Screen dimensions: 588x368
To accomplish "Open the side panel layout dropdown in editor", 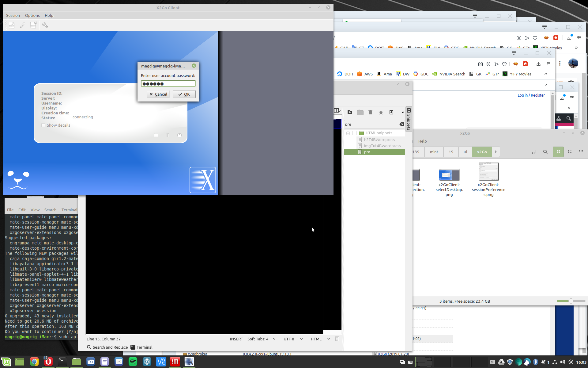I will coord(337,110).
